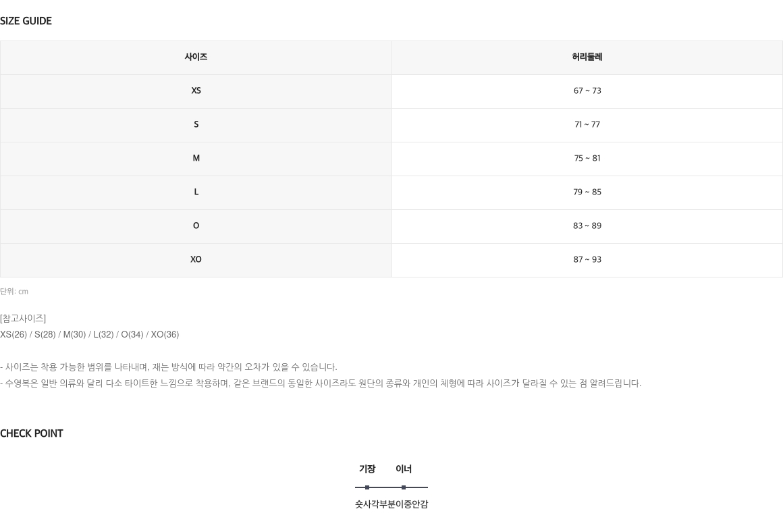
Task: Click the 67 ~ 73 waist value
Action: pyautogui.click(x=587, y=91)
